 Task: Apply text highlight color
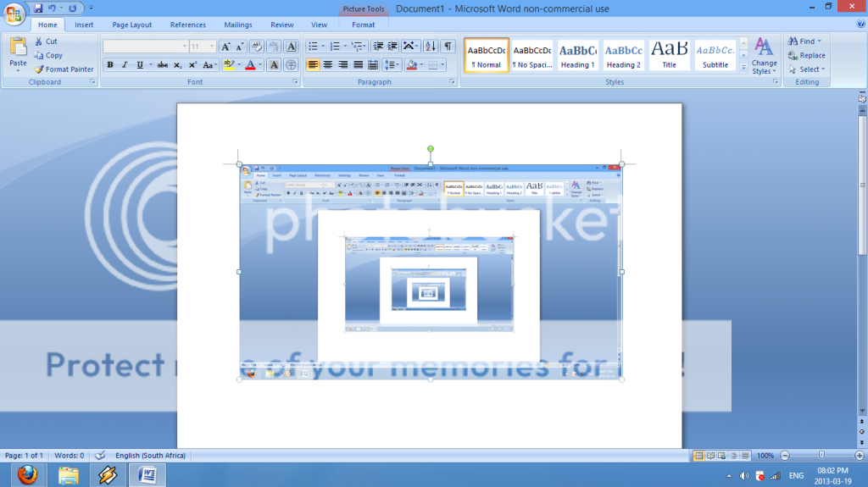(229, 64)
